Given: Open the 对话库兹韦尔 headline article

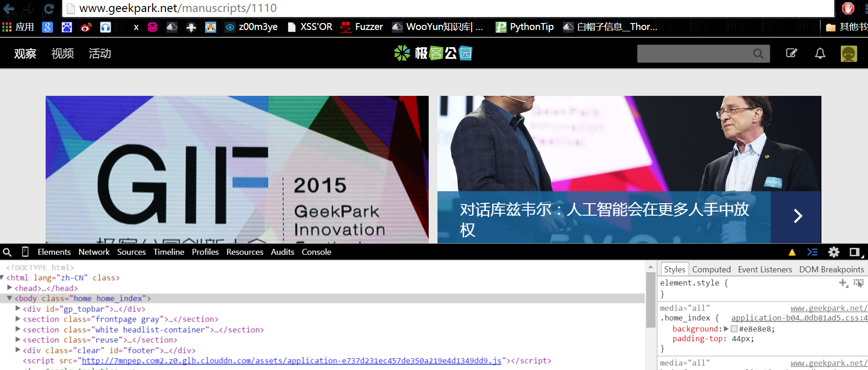Looking at the screenshot, I should pos(604,219).
